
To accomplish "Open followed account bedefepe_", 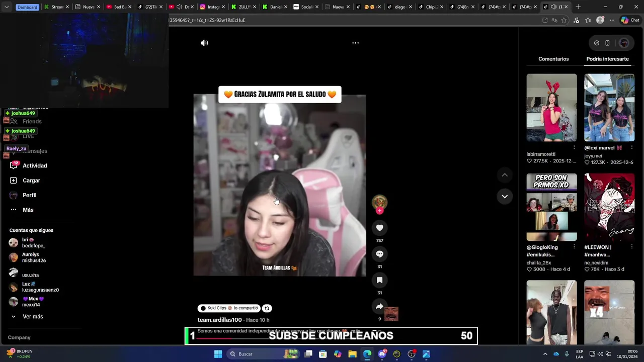I will (x=33, y=243).
